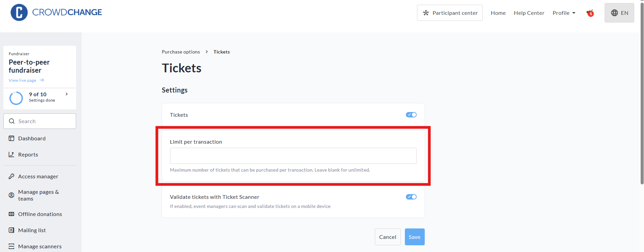The image size is (644, 252).
Task: Click the CrowdChange logo icon
Action: 19,12
